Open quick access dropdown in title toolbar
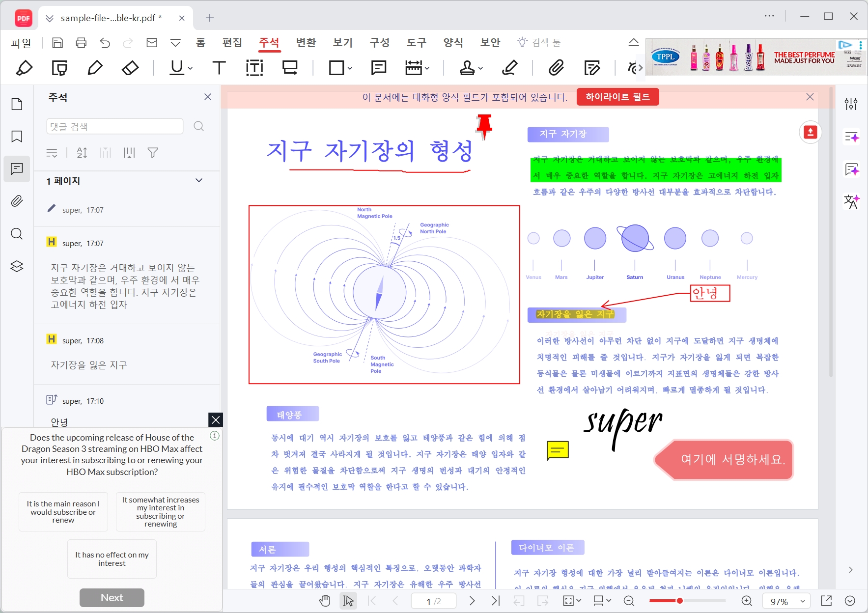 [x=175, y=43]
